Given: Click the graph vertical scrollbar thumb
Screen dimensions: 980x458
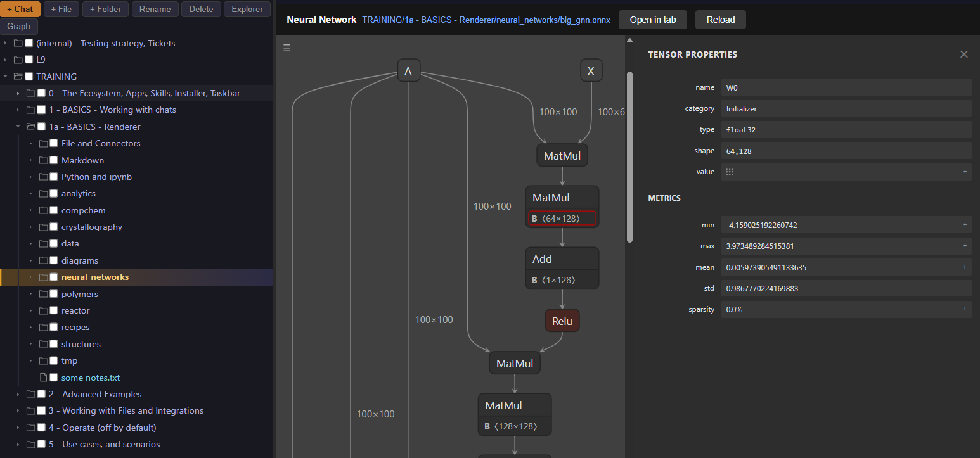Looking at the screenshot, I should [x=629, y=156].
